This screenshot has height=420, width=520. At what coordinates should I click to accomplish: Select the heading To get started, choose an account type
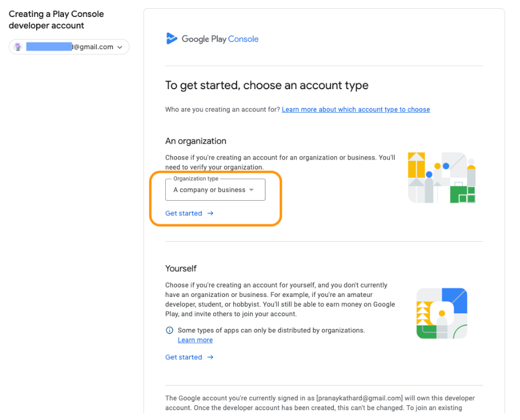pos(267,85)
